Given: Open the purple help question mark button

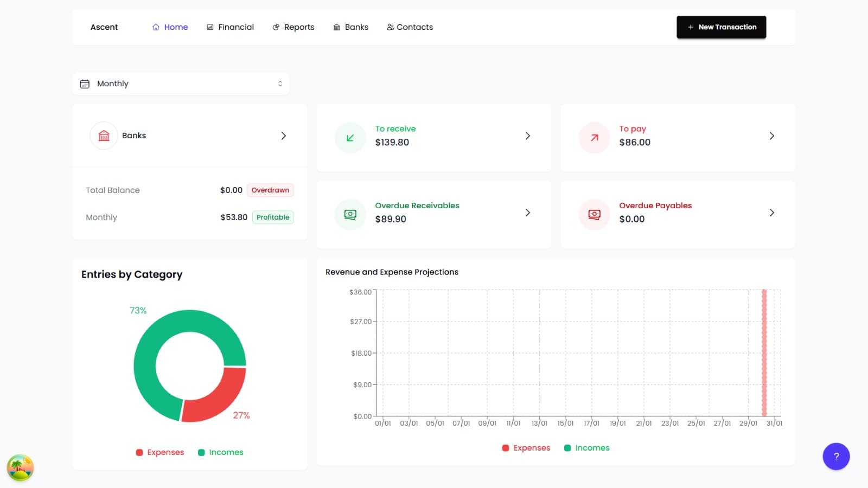Looking at the screenshot, I should (835, 457).
